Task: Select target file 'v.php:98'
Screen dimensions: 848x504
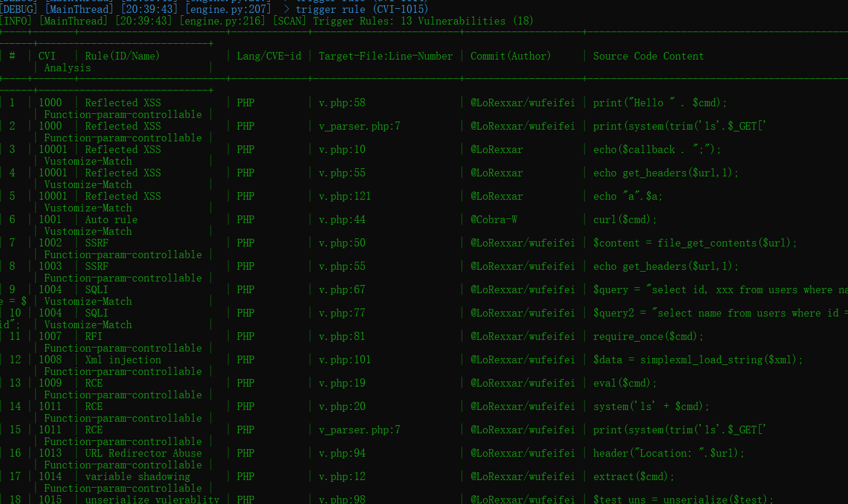Action: [x=342, y=499]
